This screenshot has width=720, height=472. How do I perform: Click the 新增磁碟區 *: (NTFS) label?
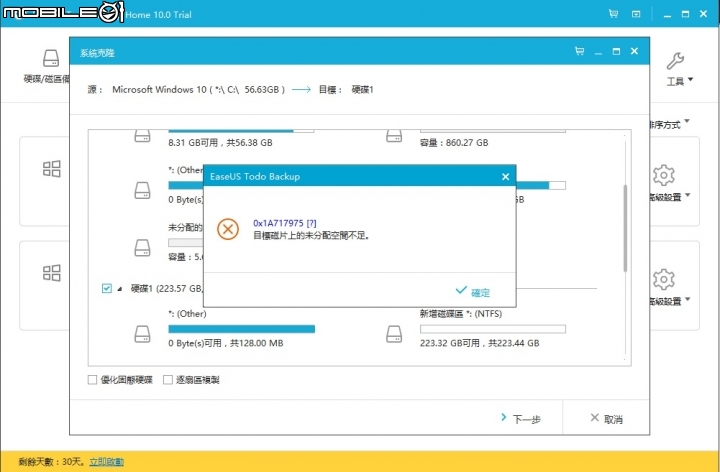461,314
